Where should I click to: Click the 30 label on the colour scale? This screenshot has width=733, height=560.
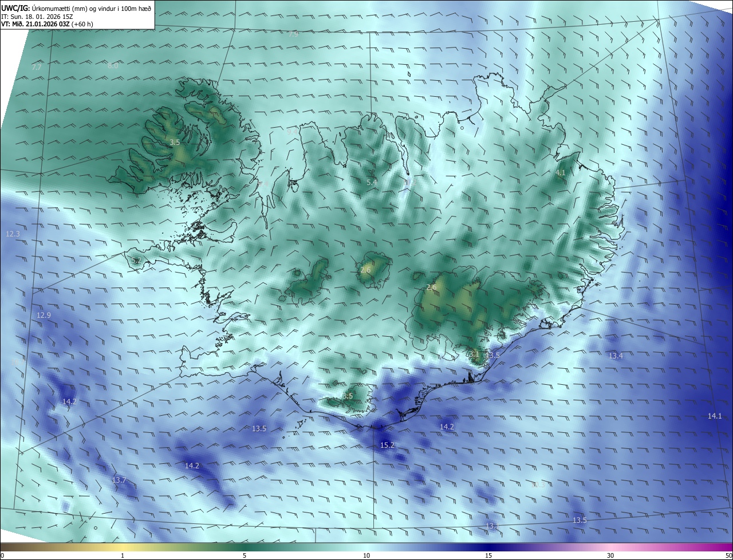coord(610,555)
